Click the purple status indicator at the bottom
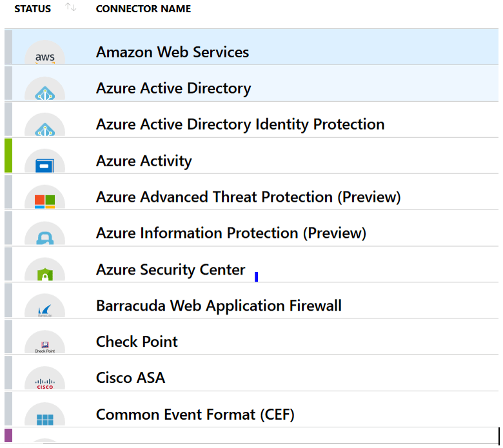 coord(8,435)
